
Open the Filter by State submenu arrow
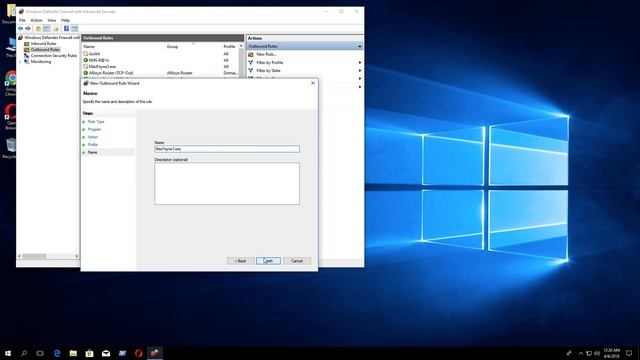coord(360,71)
